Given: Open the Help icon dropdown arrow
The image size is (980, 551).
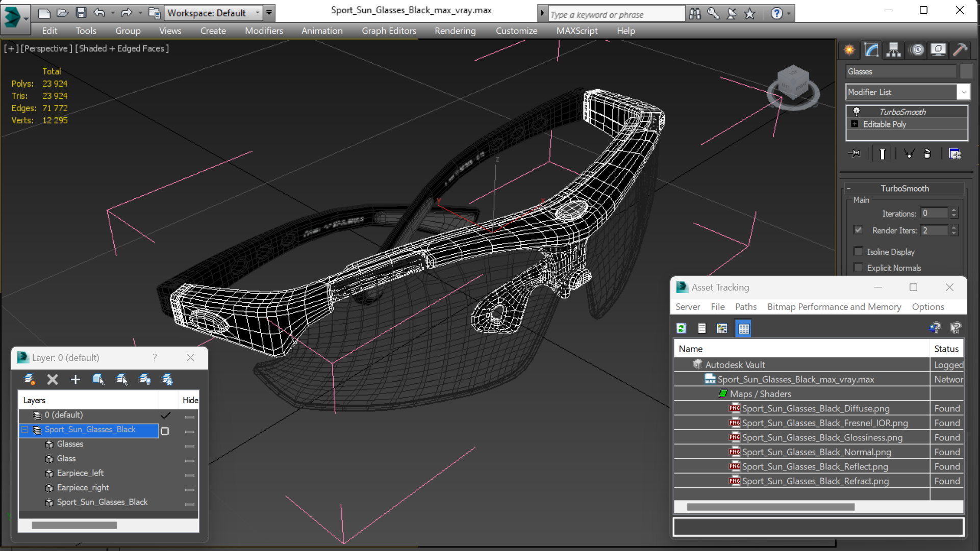Looking at the screenshot, I should click(789, 14).
